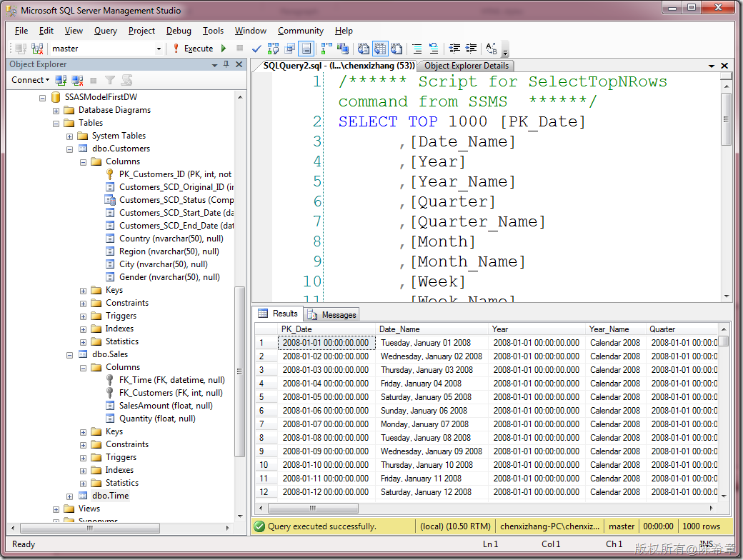
Task: Click the query editor vertical scrollbar thumb
Action: coord(726,119)
